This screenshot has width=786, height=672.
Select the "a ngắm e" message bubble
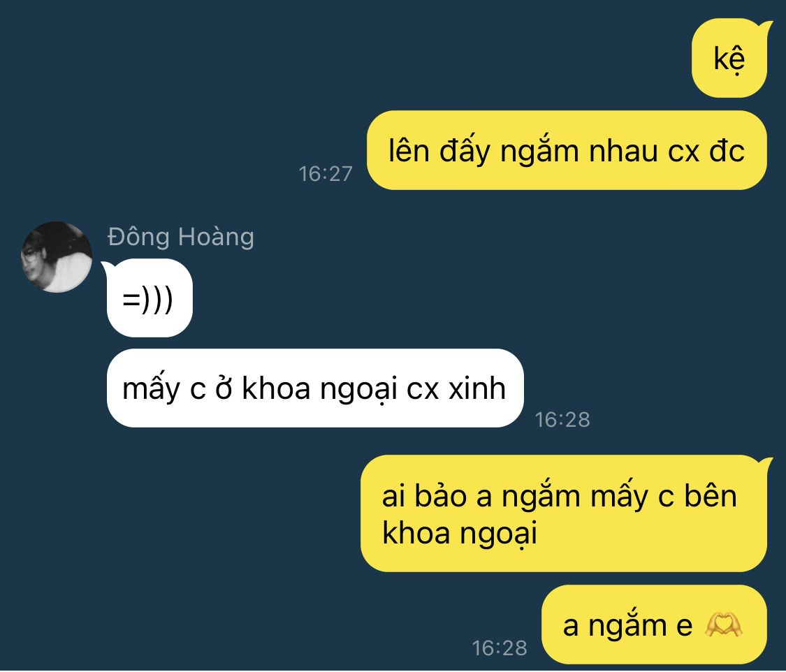click(654, 624)
